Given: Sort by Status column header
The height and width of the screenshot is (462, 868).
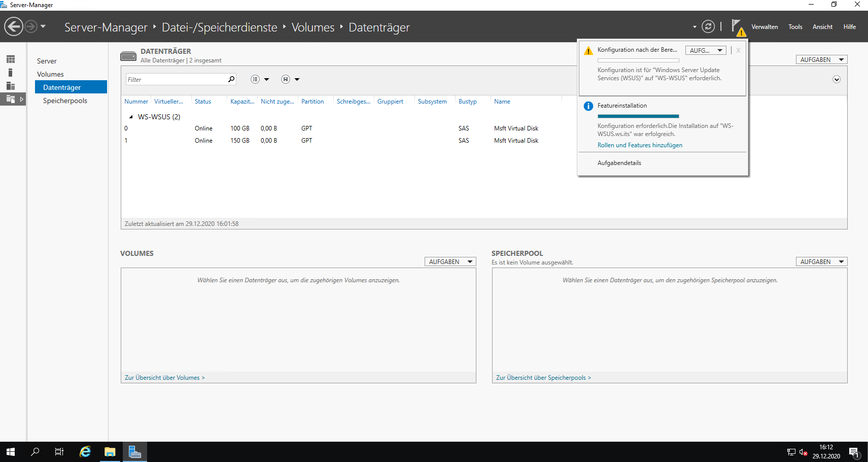Looking at the screenshot, I should (203, 102).
